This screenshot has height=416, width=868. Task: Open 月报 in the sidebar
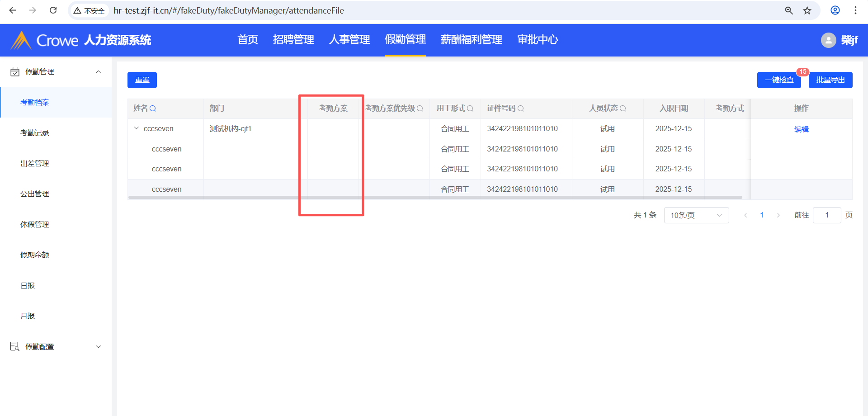[x=56, y=316]
